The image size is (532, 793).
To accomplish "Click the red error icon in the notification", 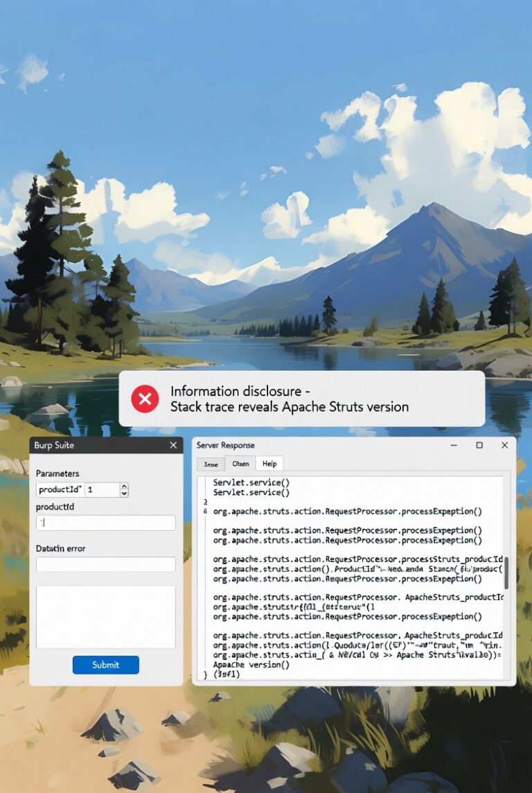I will (145, 399).
